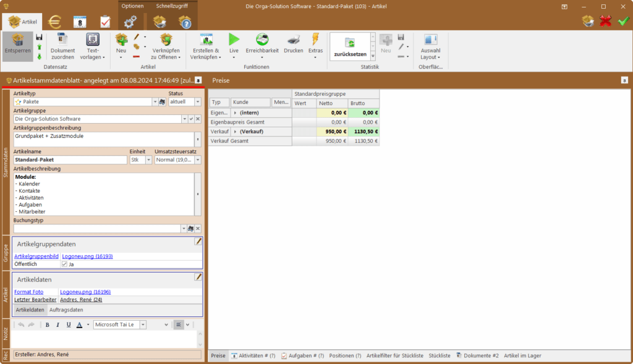Click the help package icon with question mark
Screen dimensions: 633x364
[185, 22]
